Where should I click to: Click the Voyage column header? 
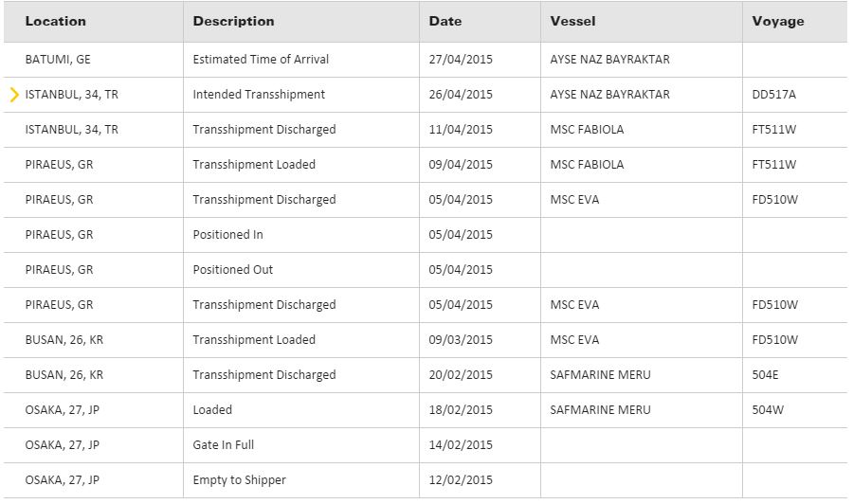(x=778, y=21)
